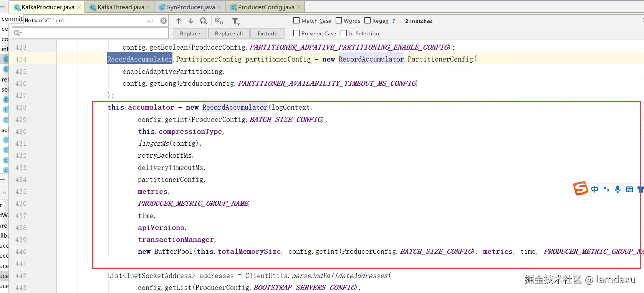Switch to ProducerConfig.java tab
644x293 pixels.
265,7
